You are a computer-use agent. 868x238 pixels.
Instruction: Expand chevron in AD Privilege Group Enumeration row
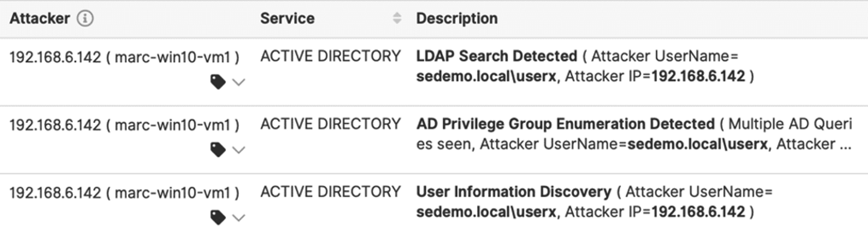239,150
